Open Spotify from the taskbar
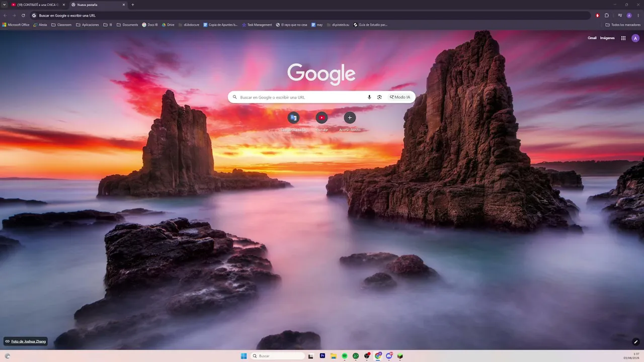This screenshot has width=644, height=362. pyautogui.click(x=345, y=356)
